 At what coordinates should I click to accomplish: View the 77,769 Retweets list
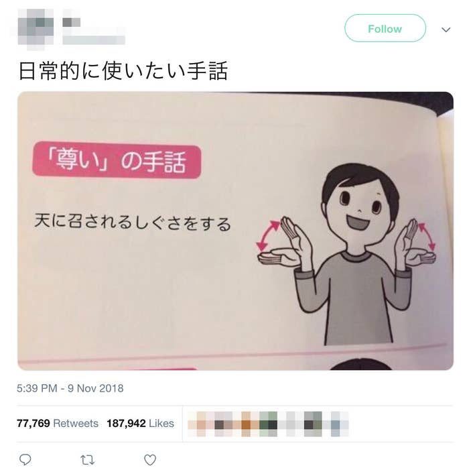[x=58, y=423]
